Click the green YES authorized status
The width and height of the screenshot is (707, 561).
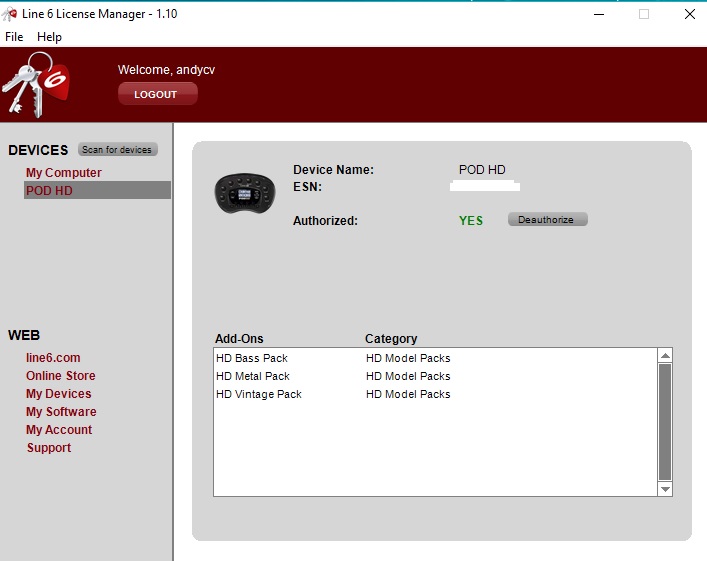pyautogui.click(x=471, y=221)
